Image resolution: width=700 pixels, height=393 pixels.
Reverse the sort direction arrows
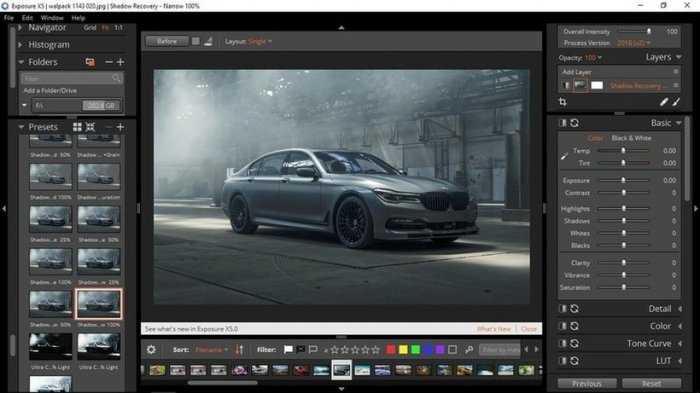point(239,350)
